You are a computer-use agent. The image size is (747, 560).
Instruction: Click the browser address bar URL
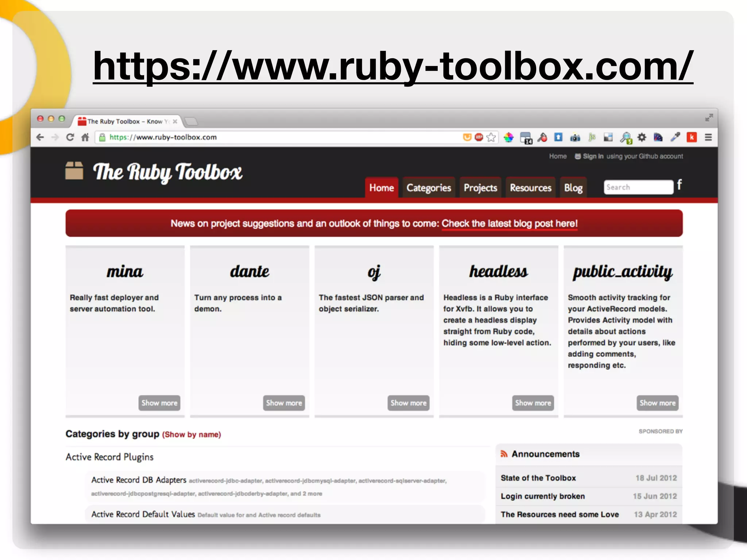[163, 137]
